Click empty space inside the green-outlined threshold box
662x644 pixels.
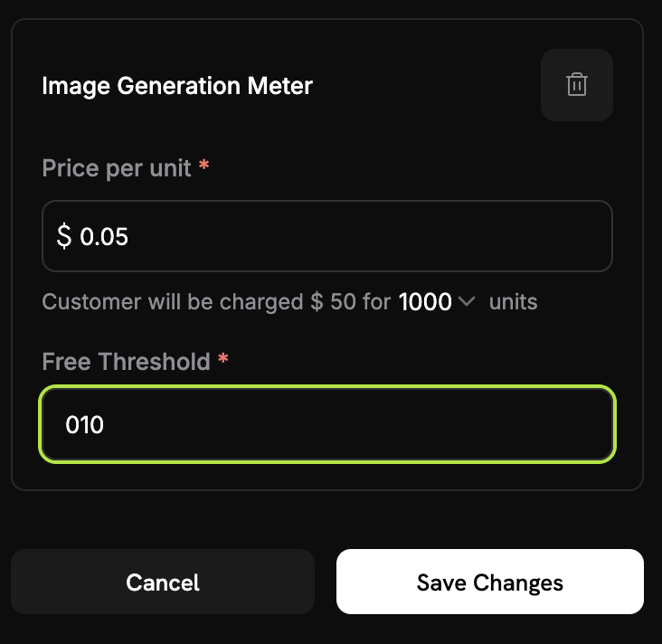[x=359, y=424]
